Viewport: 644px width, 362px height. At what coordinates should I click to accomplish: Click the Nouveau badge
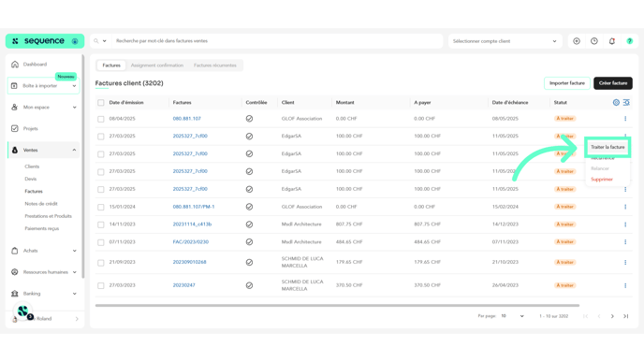[66, 77]
